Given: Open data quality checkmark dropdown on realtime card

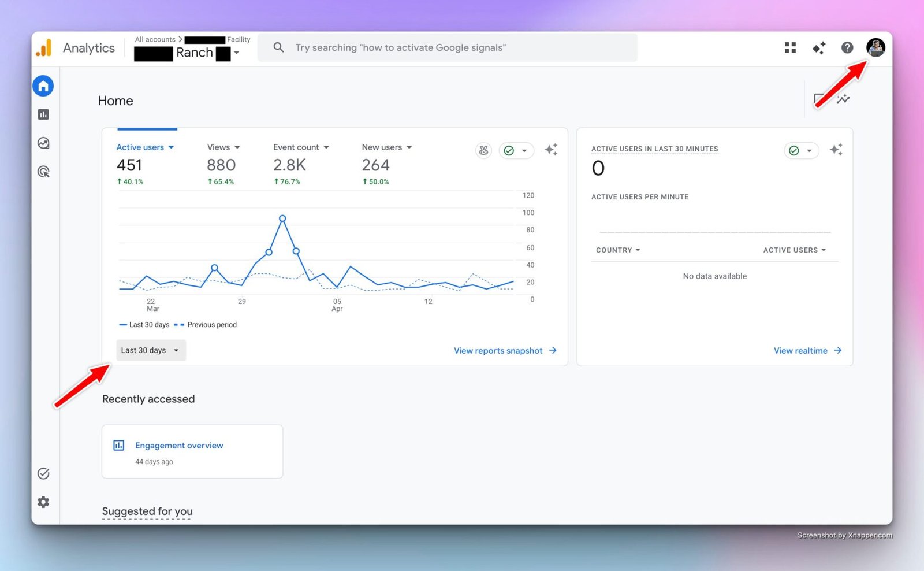Looking at the screenshot, I should pos(802,150).
